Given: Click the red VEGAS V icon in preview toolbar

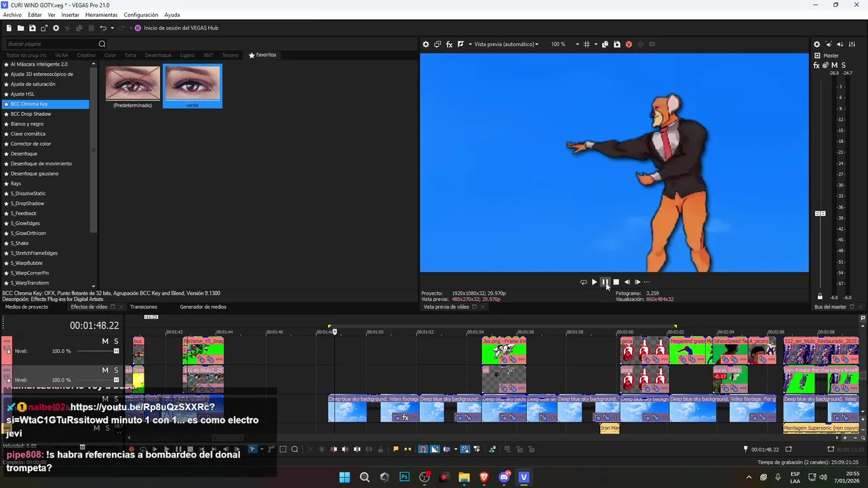Looking at the screenshot, I should pyautogui.click(x=629, y=44).
